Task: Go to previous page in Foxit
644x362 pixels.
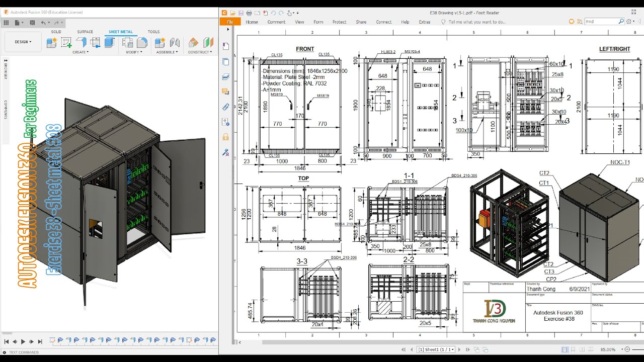Action: coord(411,349)
